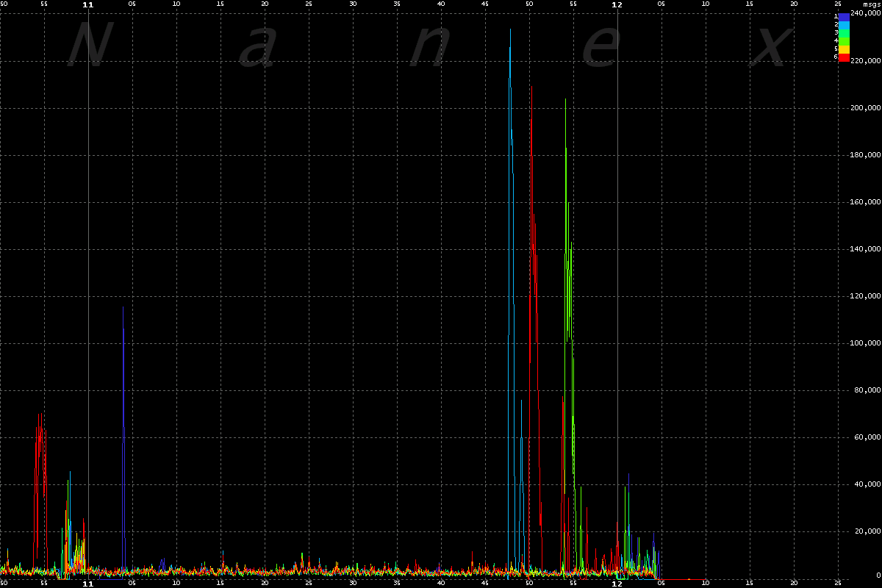The image size is (882, 588).
Task: Click the 100,000 y-axis value
Action: click(865, 343)
